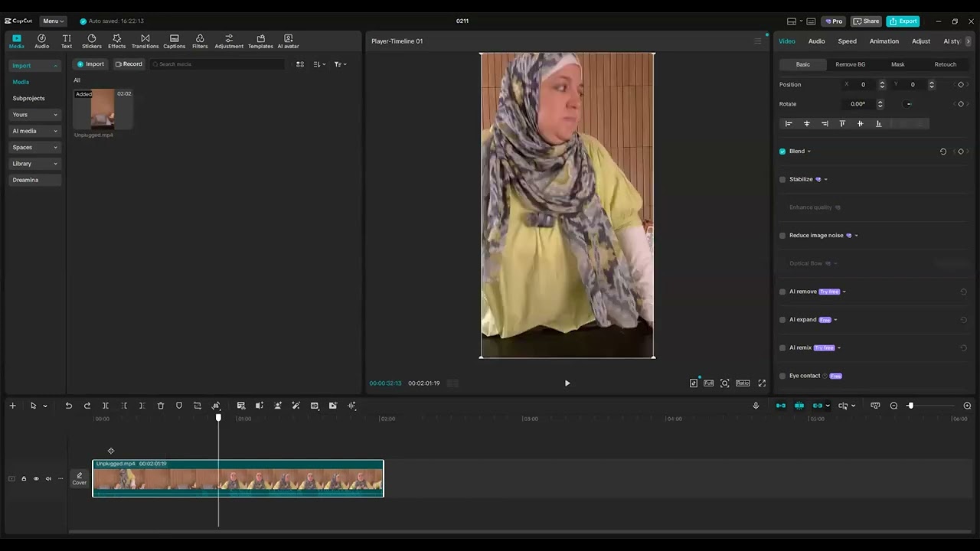
Task: Open the Stickers panel
Action: [92, 41]
